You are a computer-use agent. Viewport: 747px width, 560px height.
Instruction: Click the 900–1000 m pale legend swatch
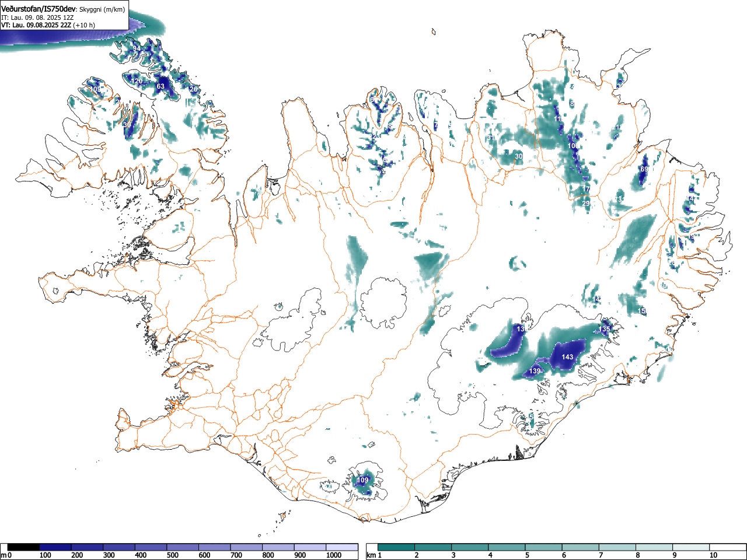(x=310, y=547)
